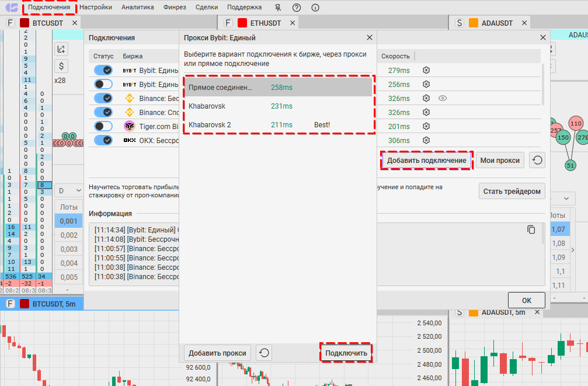Close the Прокси Bybit: Единый dialog
The height and width of the screenshot is (386, 588).
[370, 37]
